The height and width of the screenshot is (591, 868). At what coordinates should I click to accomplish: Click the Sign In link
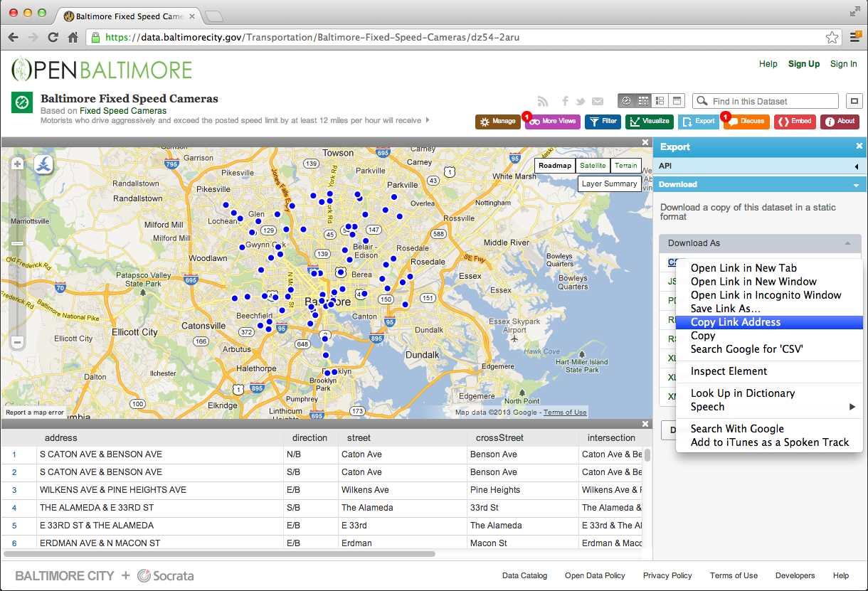click(x=844, y=64)
